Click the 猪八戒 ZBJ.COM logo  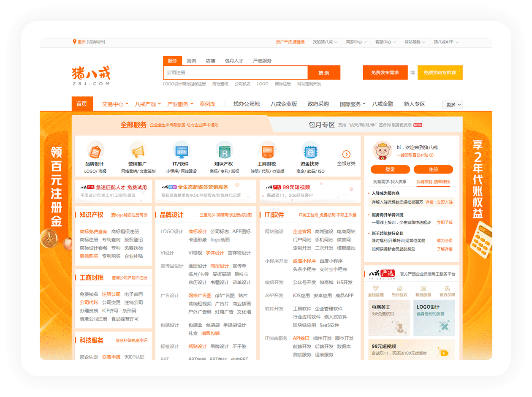click(x=91, y=75)
